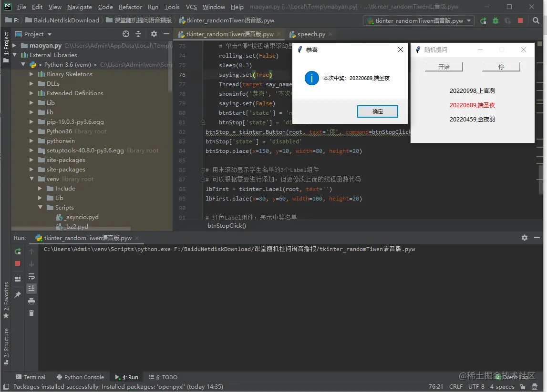Expand the Binary Skeletons tree node
Screen dimensions: 547x392
click(31, 74)
